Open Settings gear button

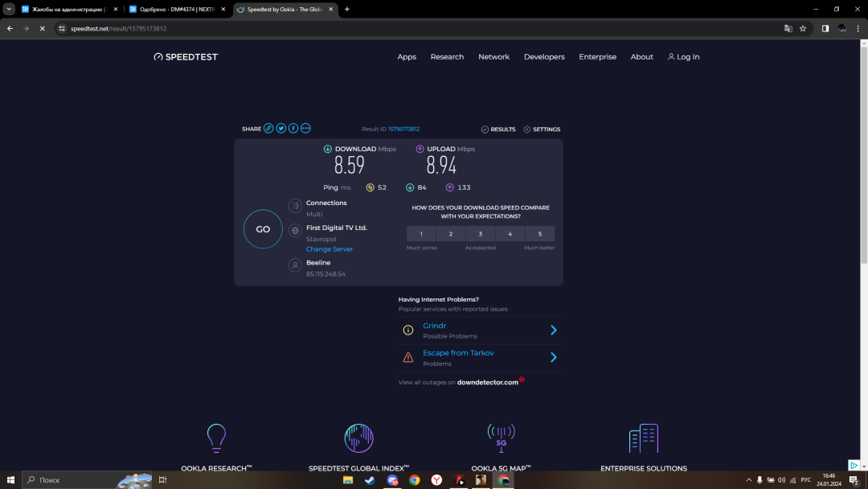pos(542,129)
